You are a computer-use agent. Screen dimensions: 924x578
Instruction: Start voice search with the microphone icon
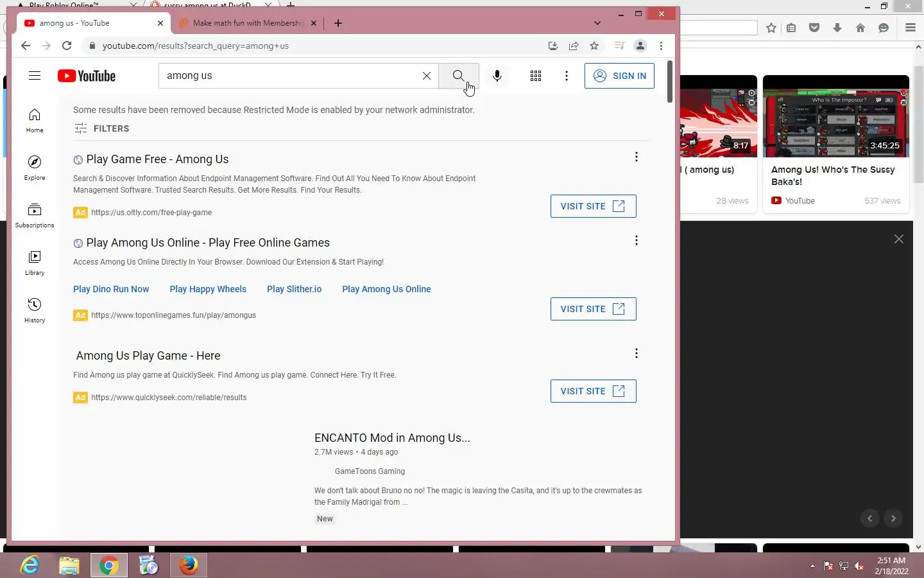pos(497,76)
